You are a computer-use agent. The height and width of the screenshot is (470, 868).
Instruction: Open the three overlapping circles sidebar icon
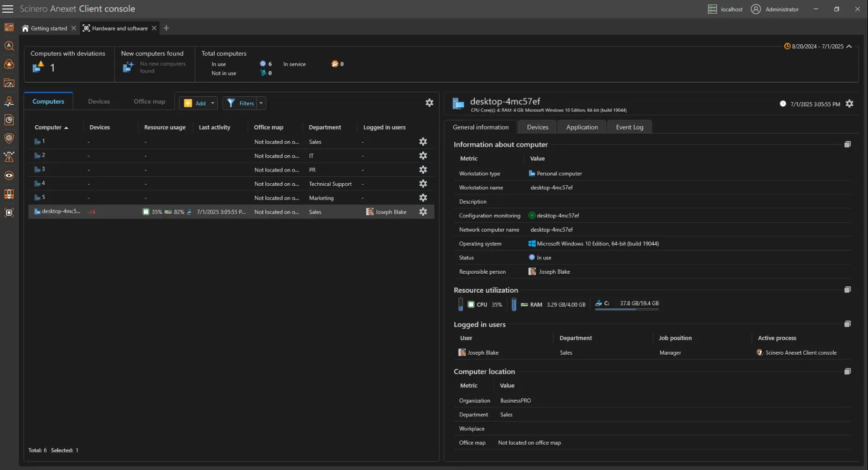point(9,64)
